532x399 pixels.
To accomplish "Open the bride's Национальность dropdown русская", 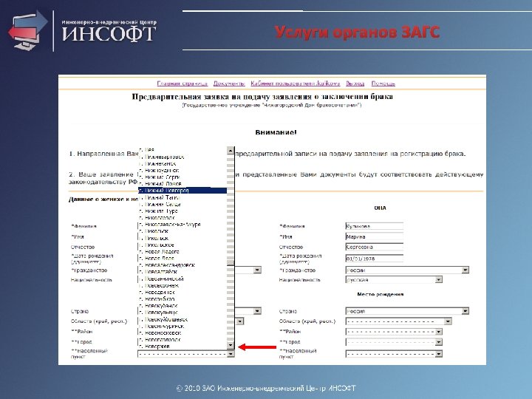I will (394, 280).
